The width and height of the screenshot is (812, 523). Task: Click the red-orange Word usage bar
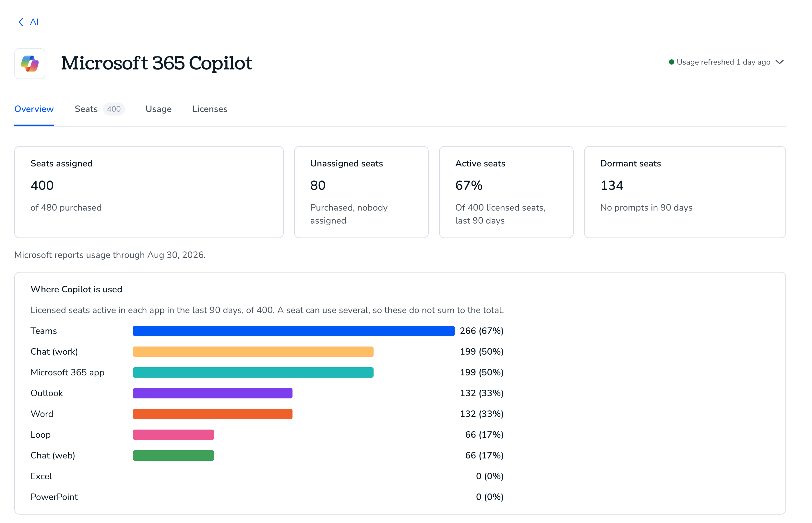(x=213, y=414)
